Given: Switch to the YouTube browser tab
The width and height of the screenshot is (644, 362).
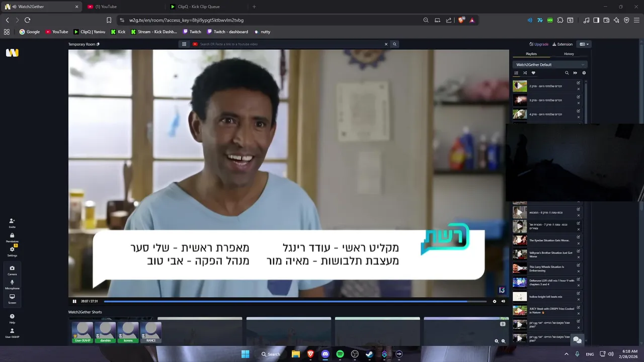Looking at the screenshot, I should tap(123, 7).
